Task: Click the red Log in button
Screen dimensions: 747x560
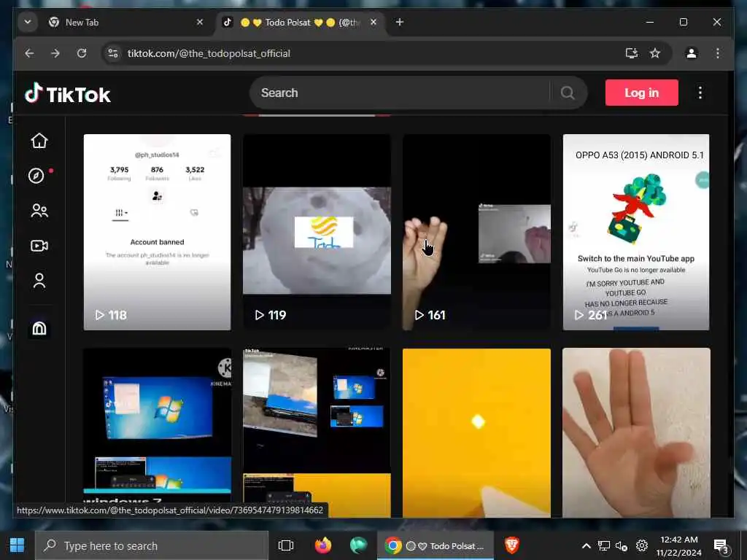Action: point(642,93)
